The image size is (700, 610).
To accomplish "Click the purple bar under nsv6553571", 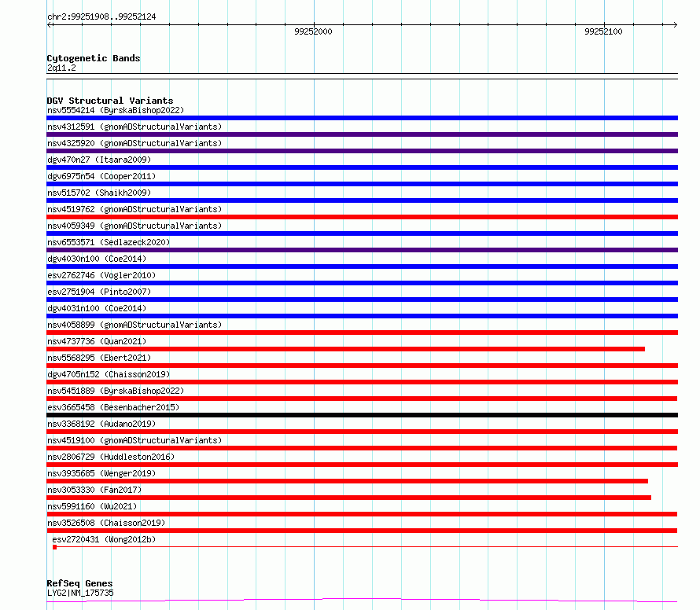I will click(362, 250).
